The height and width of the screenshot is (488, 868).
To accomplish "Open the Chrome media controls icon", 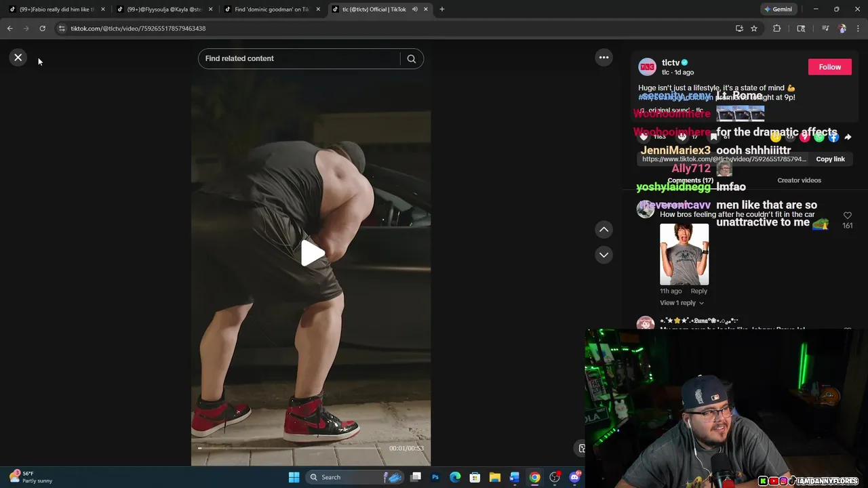I will pos(825,28).
